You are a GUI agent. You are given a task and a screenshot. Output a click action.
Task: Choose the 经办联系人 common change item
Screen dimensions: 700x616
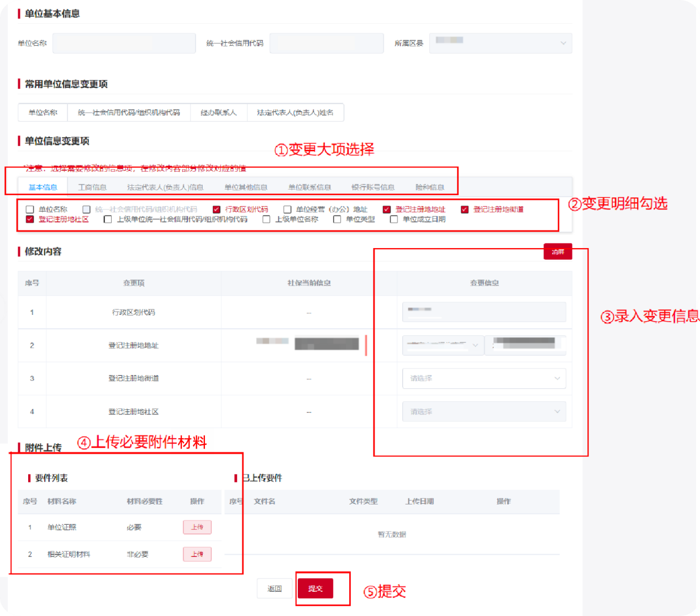218,113
